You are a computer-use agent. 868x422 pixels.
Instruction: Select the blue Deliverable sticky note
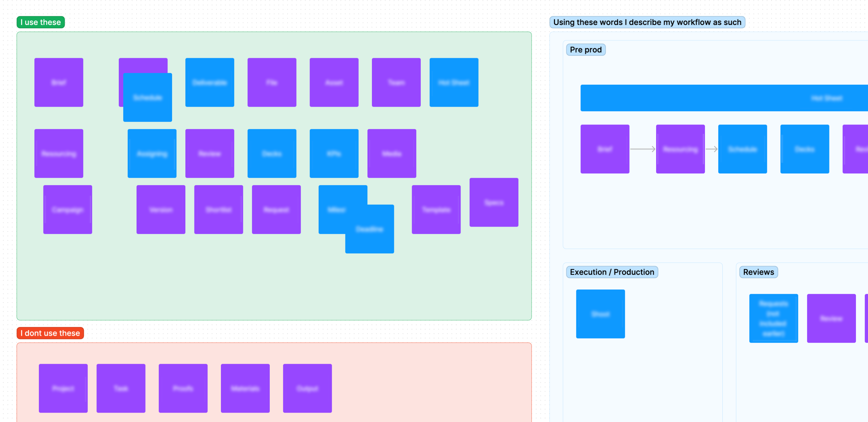pos(209,83)
